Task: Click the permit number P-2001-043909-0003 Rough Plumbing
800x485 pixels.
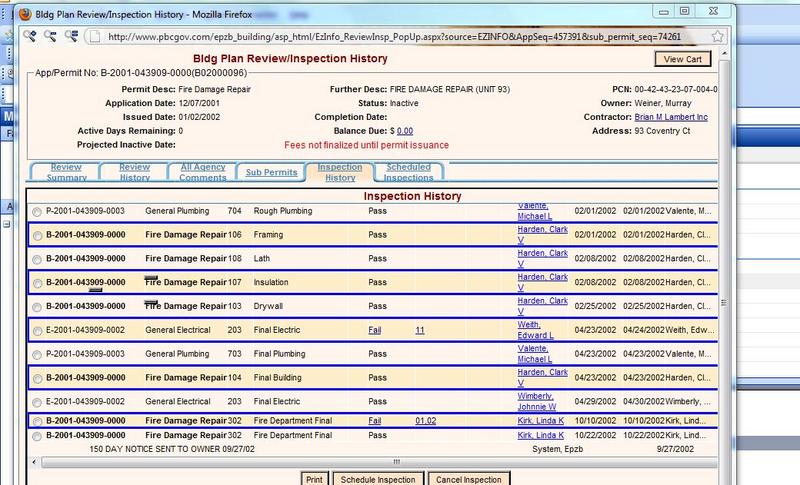Action: coord(85,211)
